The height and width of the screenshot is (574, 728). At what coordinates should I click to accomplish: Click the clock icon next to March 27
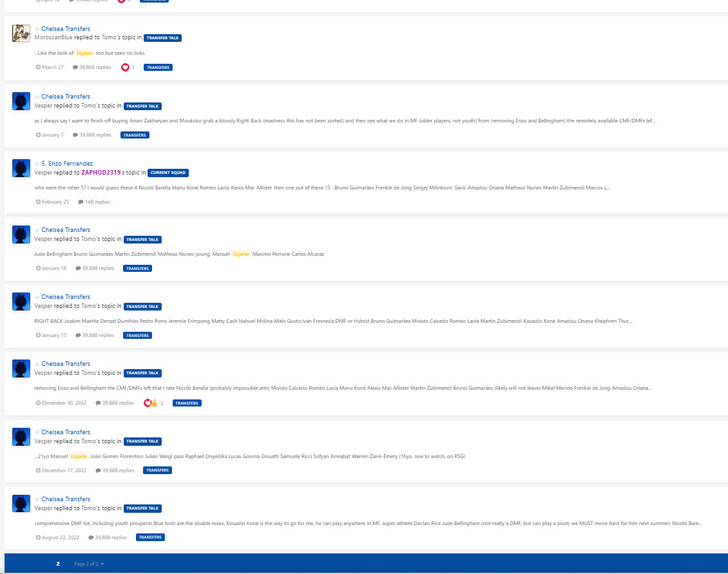click(38, 68)
